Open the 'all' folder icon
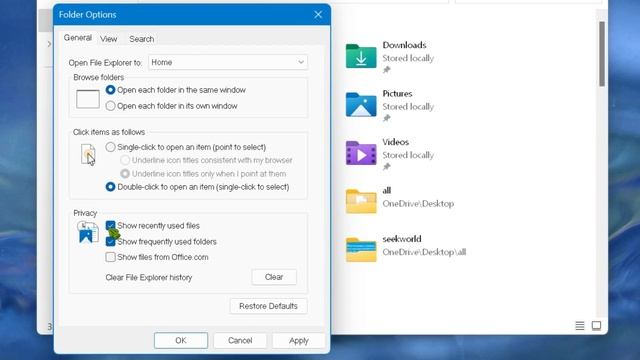This screenshot has width=640, height=360. click(x=361, y=201)
